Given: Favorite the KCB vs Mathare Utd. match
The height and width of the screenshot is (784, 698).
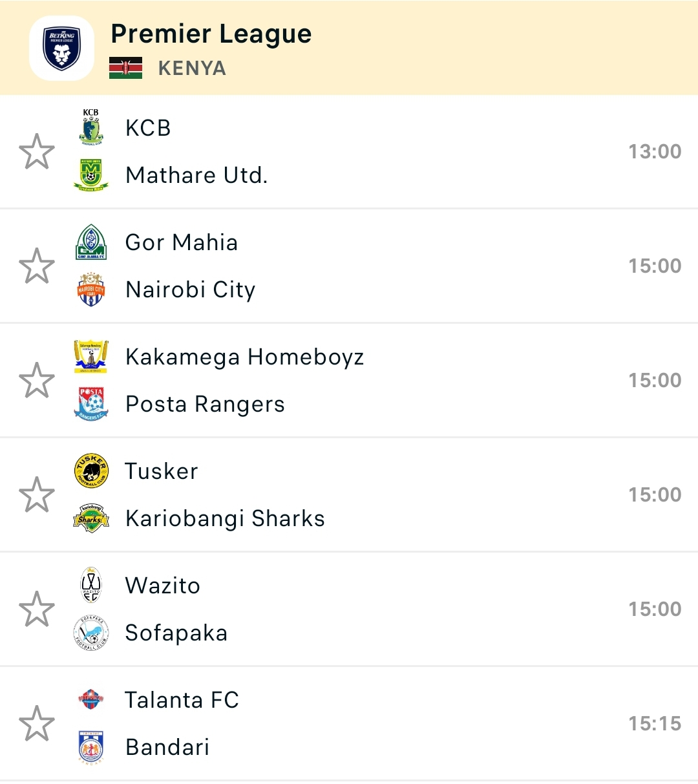Looking at the screenshot, I should (x=37, y=151).
